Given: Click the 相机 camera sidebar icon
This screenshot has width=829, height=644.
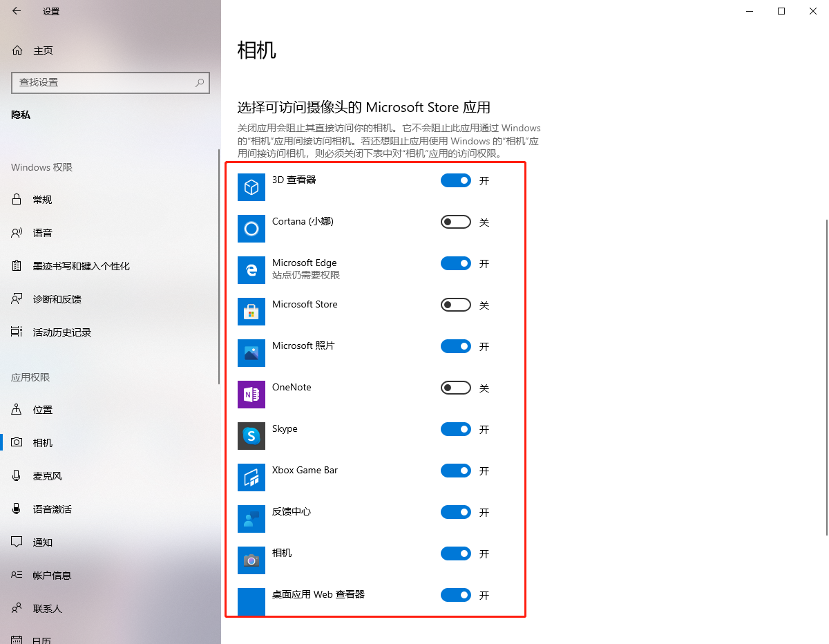Looking at the screenshot, I should (17, 442).
